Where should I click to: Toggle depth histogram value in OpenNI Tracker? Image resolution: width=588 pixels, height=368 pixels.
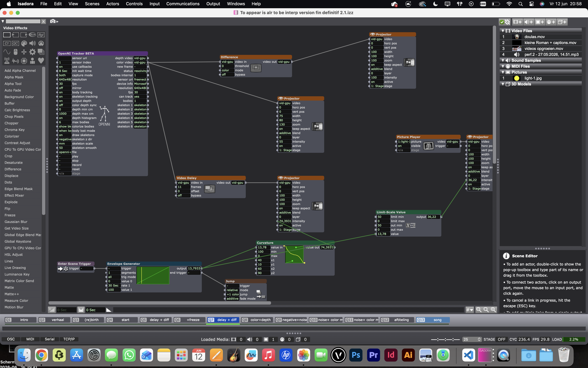65,118
